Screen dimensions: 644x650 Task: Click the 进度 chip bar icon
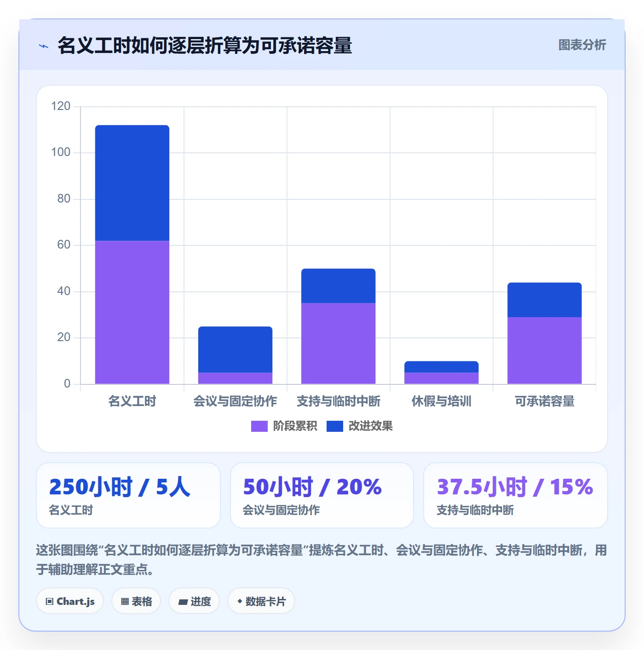coord(183,602)
